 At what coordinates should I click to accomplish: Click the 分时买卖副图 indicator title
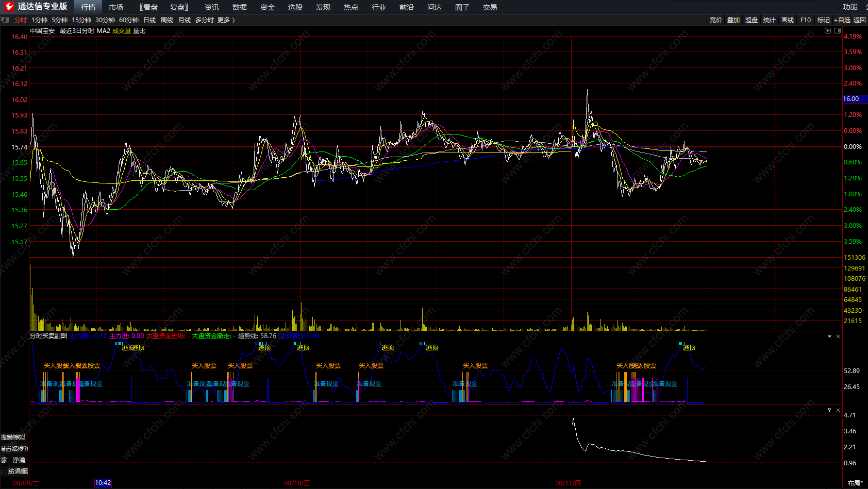[48, 336]
